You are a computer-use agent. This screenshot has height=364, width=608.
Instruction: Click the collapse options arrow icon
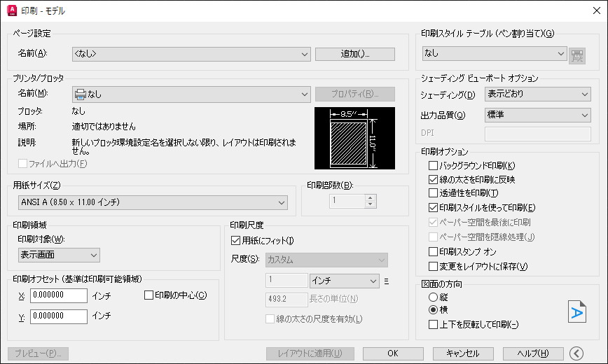pyautogui.click(x=576, y=353)
